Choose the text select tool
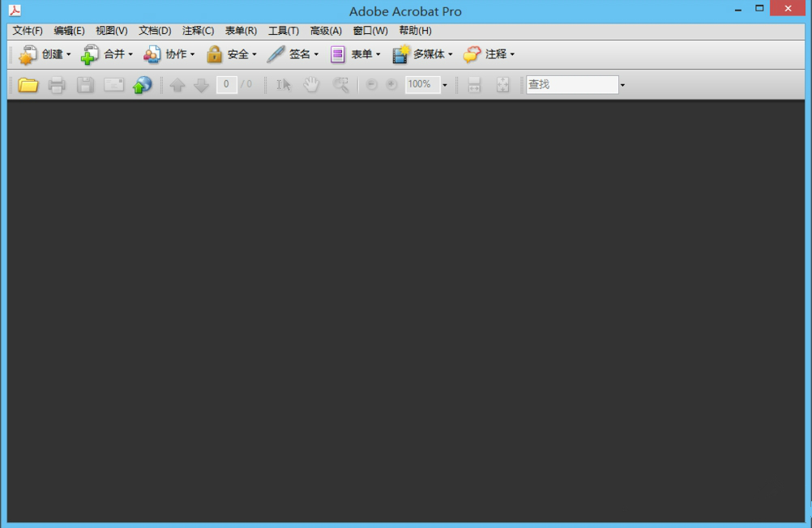This screenshot has height=528, width=812. pos(284,85)
